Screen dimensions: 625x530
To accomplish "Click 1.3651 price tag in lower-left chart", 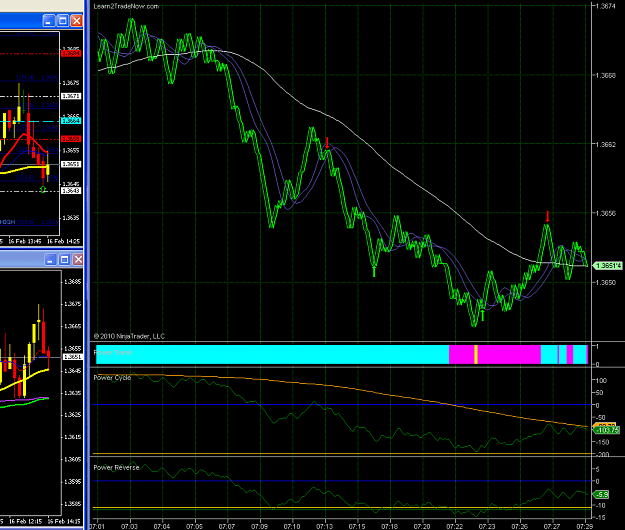I will point(73,357).
